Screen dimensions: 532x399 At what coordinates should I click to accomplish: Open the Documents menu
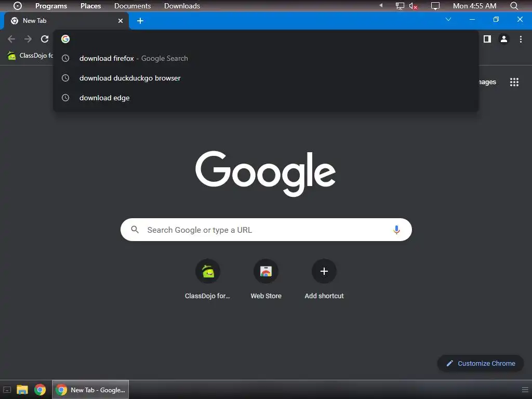132,6
